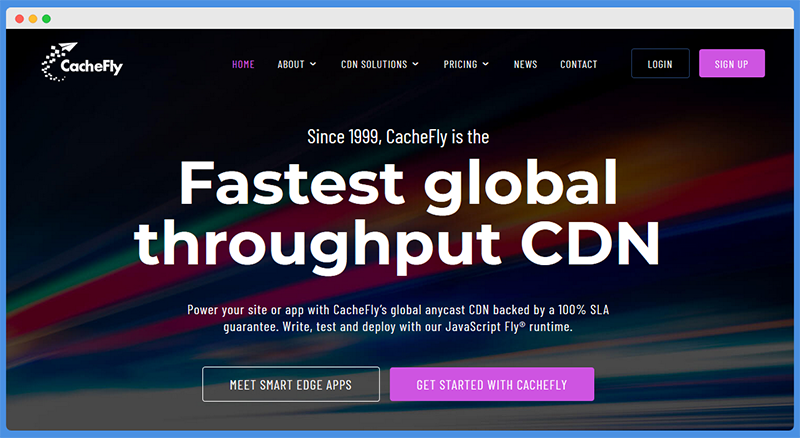
Task: Select Meet Smart Edge Apps button
Action: click(291, 384)
